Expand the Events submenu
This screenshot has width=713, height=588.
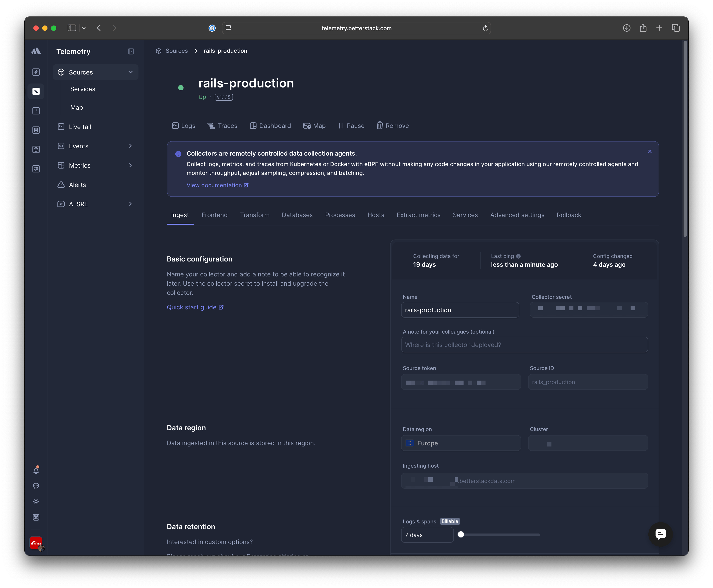pos(130,146)
